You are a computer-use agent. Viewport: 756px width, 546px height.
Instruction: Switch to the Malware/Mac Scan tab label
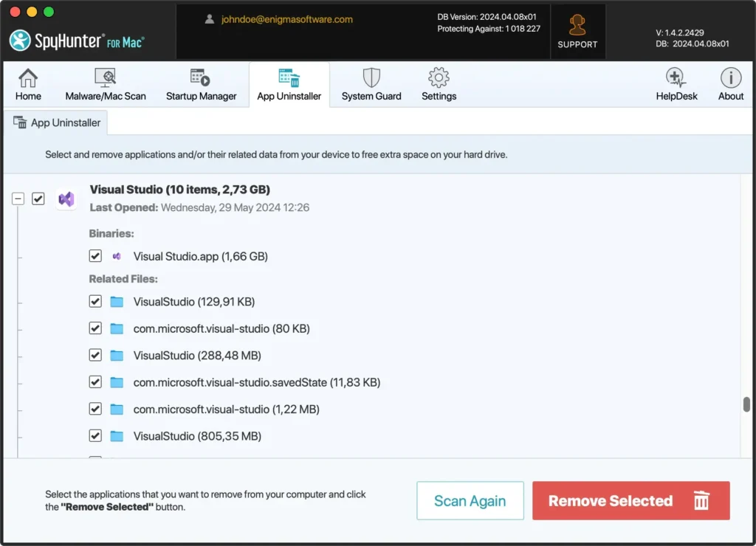coord(106,97)
